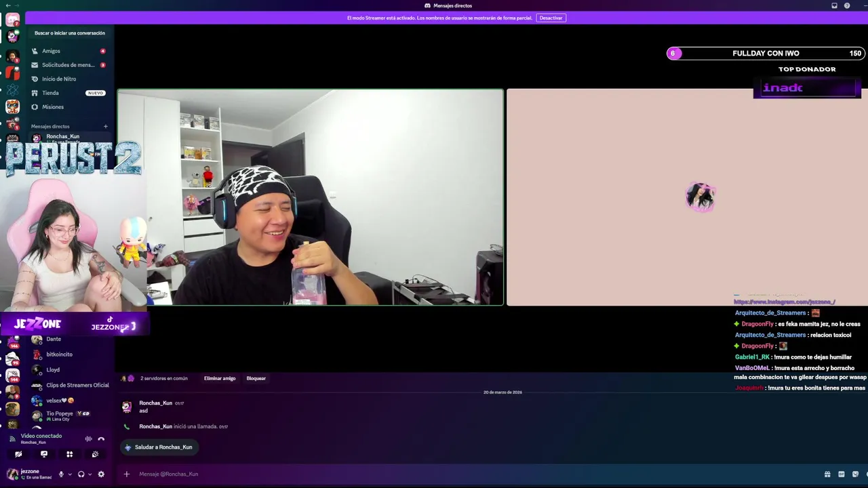The width and height of the screenshot is (868, 488).
Task: Create a new direct message with plus
Action: click(x=105, y=126)
